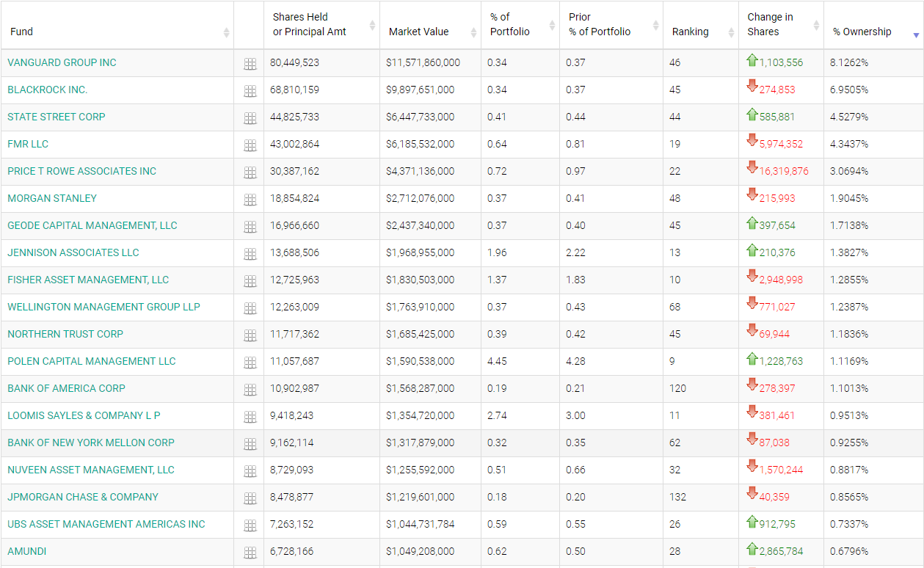Open grid icon for Vanguard Group Inc row
The image size is (924, 568).
click(x=250, y=64)
